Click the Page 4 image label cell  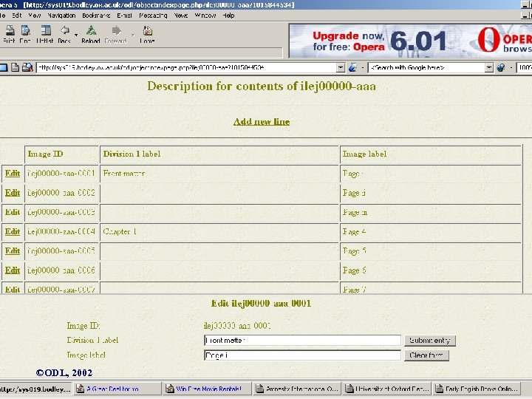[x=431, y=231]
